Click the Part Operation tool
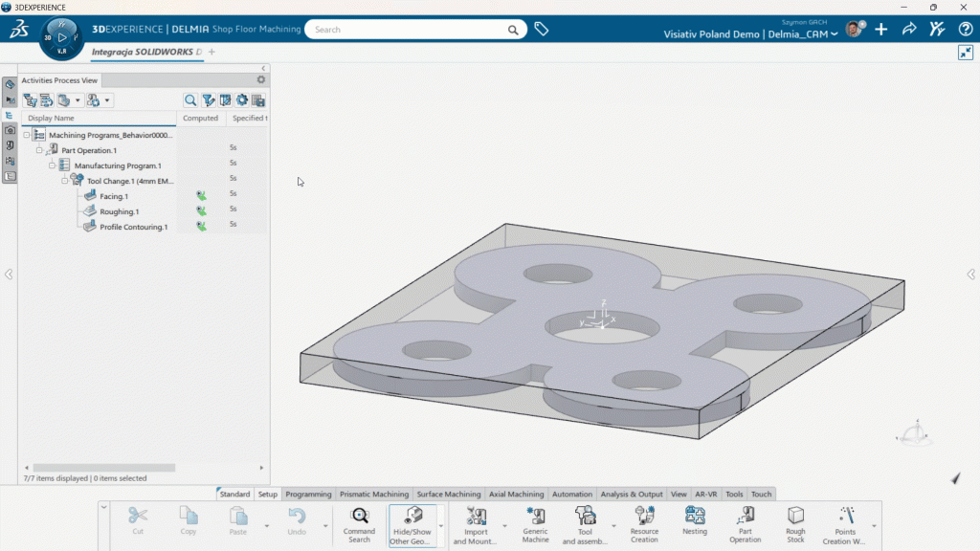The height and width of the screenshot is (551, 980). [745, 525]
